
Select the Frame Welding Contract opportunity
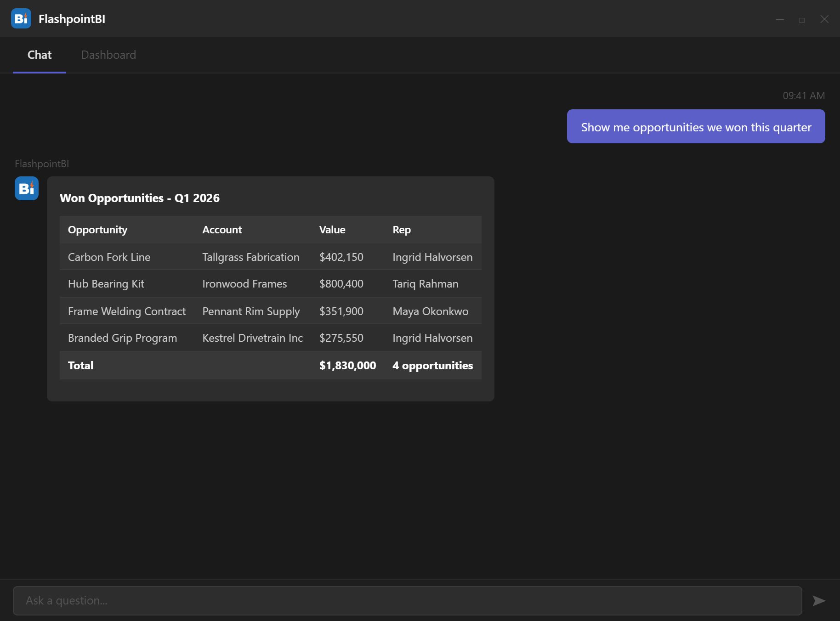127,311
